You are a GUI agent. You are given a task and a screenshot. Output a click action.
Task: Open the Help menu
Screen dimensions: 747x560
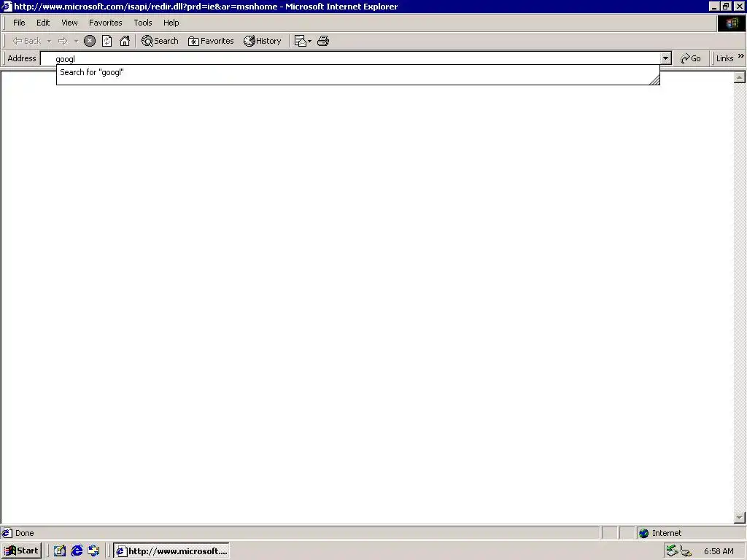[x=171, y=23]
